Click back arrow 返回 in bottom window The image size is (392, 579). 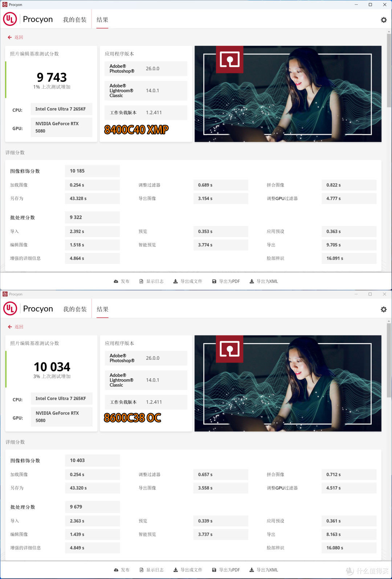[10, 327]
